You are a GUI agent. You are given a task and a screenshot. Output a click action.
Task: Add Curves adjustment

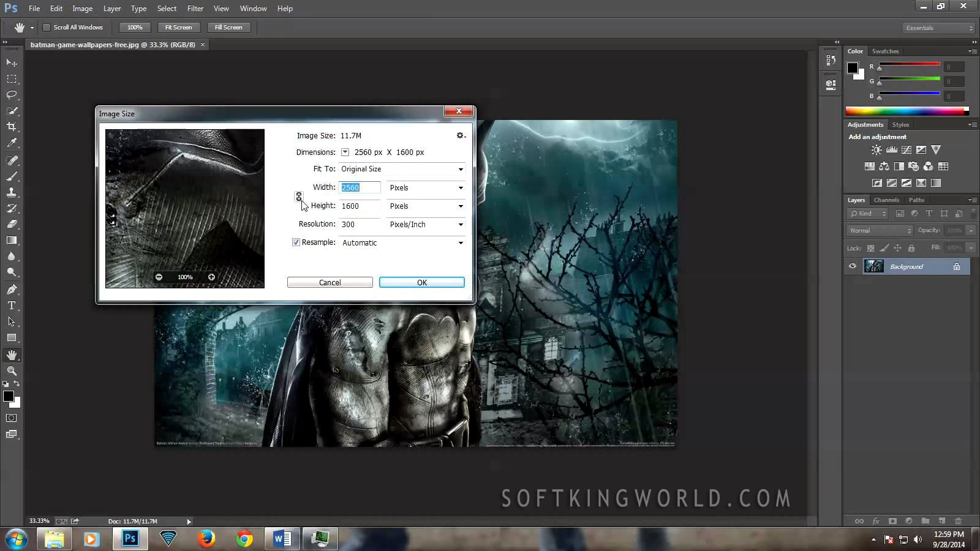[907, 150]
